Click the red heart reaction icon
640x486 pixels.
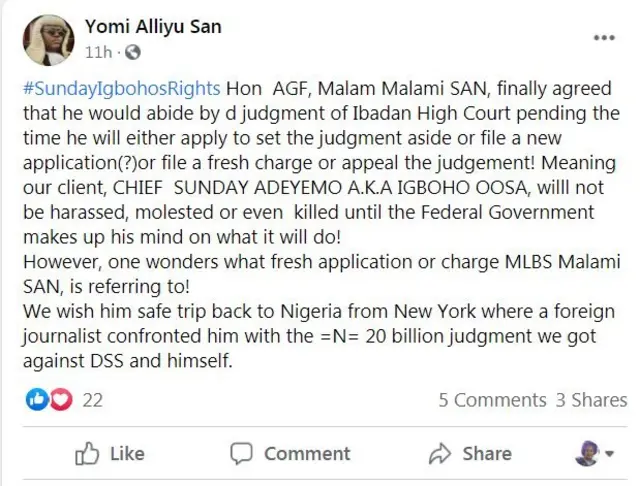pos(60,400)
